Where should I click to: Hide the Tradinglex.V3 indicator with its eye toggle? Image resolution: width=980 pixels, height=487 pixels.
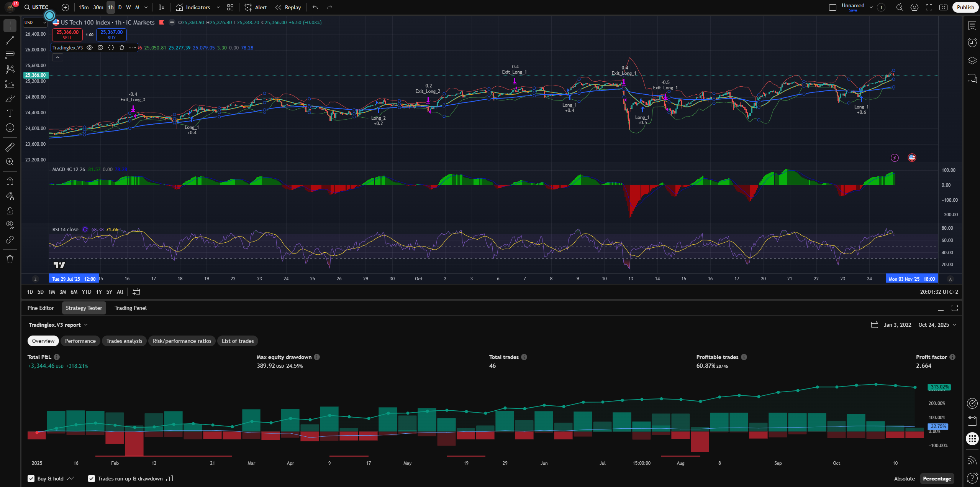pyautogui.click(x=90, y=48)
